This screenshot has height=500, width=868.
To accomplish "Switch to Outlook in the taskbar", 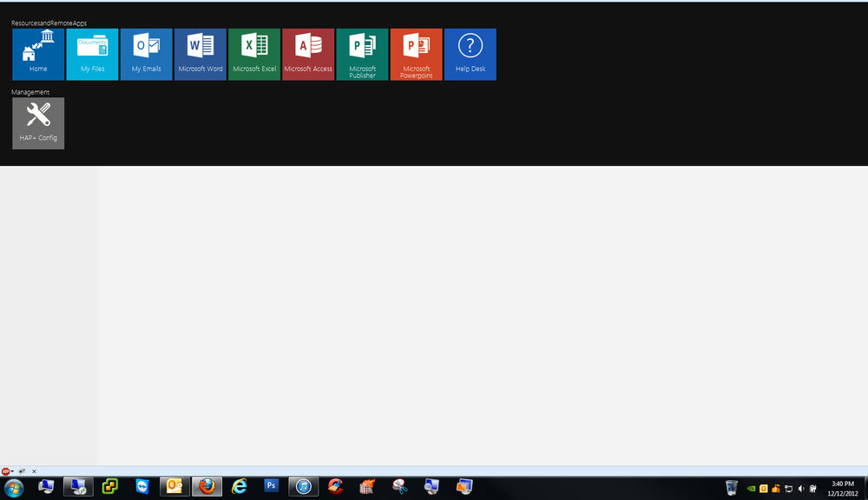I will 174,487.
